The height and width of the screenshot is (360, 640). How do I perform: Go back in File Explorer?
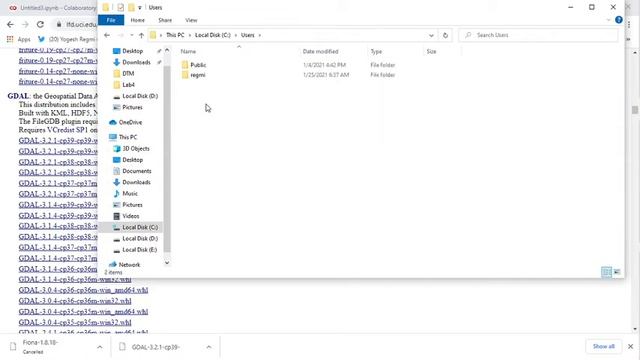[x=107, y=36]
